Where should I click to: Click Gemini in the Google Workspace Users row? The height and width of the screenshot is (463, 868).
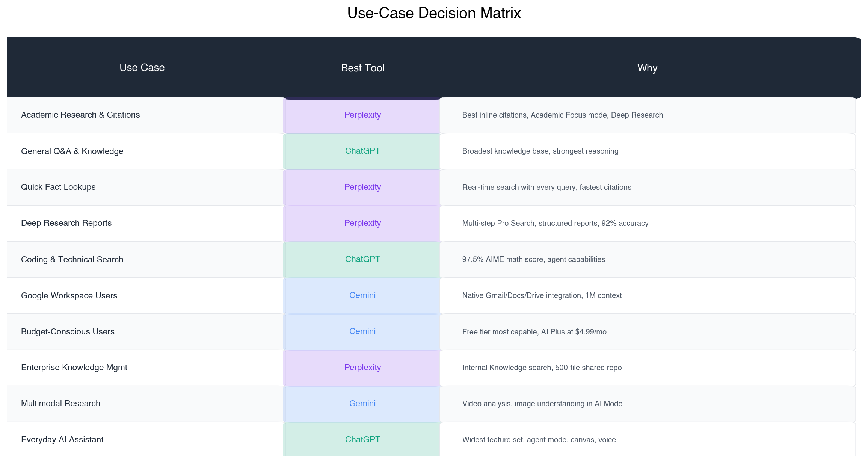pos(362,295)
